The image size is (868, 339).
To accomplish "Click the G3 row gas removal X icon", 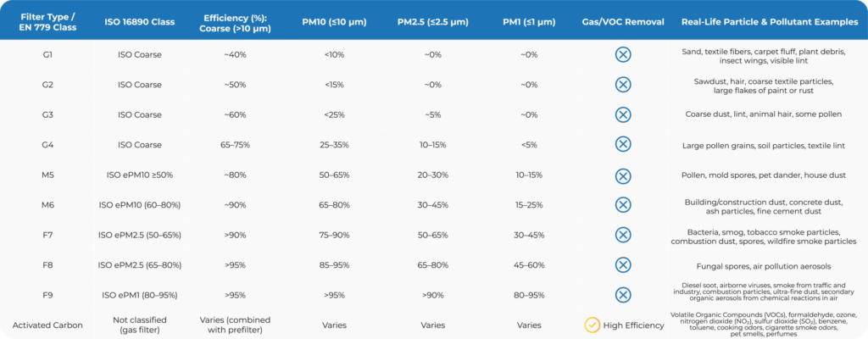I will point(622,114).
